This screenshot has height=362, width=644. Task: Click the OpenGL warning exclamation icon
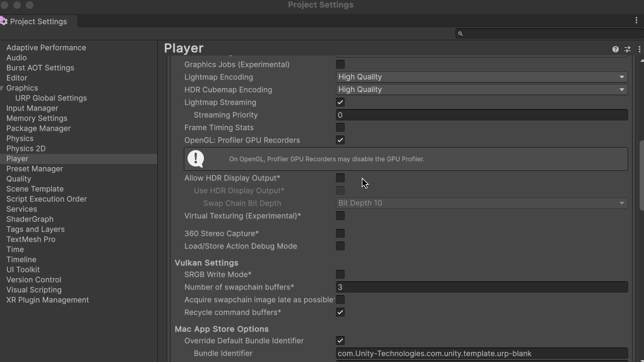(196, 159)
